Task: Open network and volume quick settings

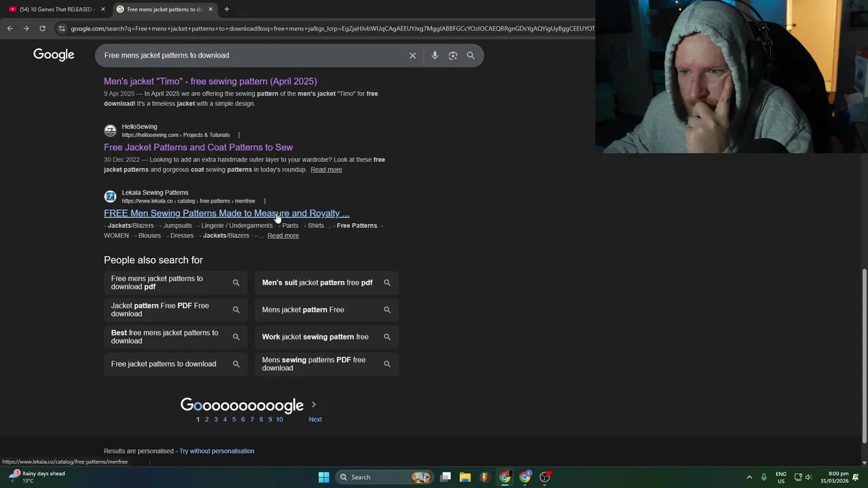Action: point(803,477)
